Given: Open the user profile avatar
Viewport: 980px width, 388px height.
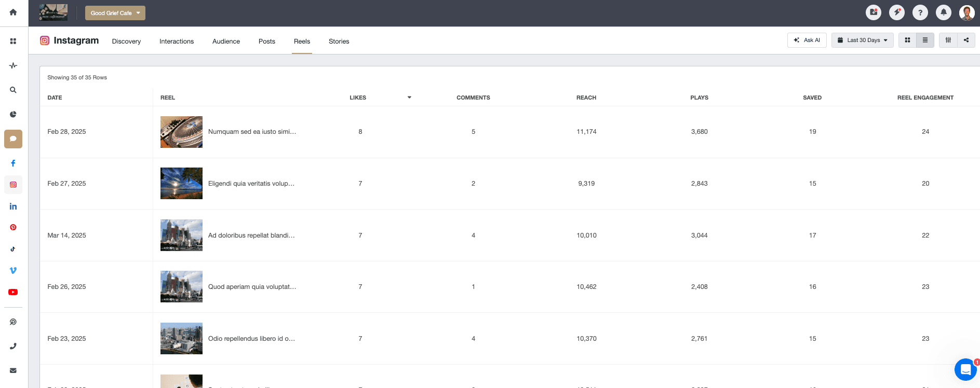Looking at the screenshot, I should click(x=967, y=12).
